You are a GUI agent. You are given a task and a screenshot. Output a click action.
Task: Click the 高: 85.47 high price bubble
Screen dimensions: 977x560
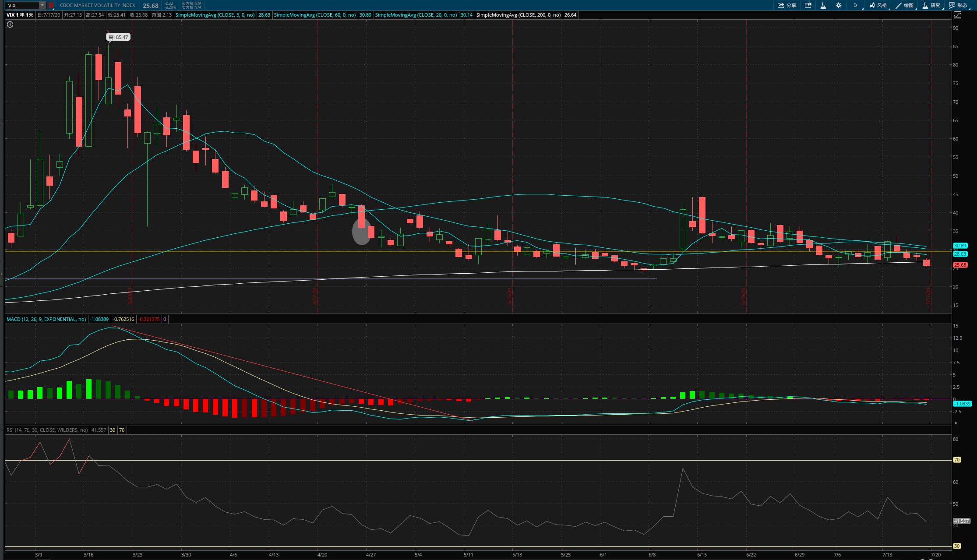118,37
